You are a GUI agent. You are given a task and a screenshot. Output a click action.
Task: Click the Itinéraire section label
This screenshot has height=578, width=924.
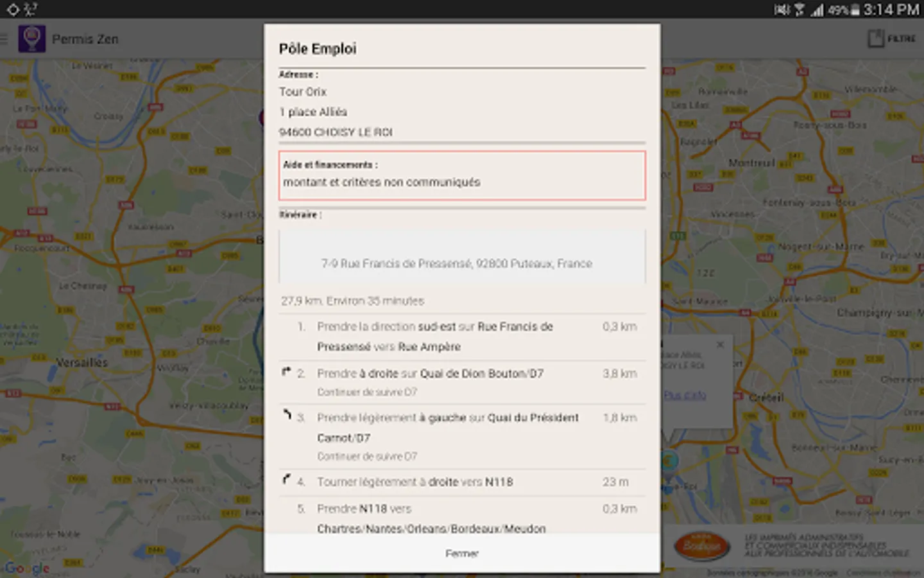coord(300,215)
